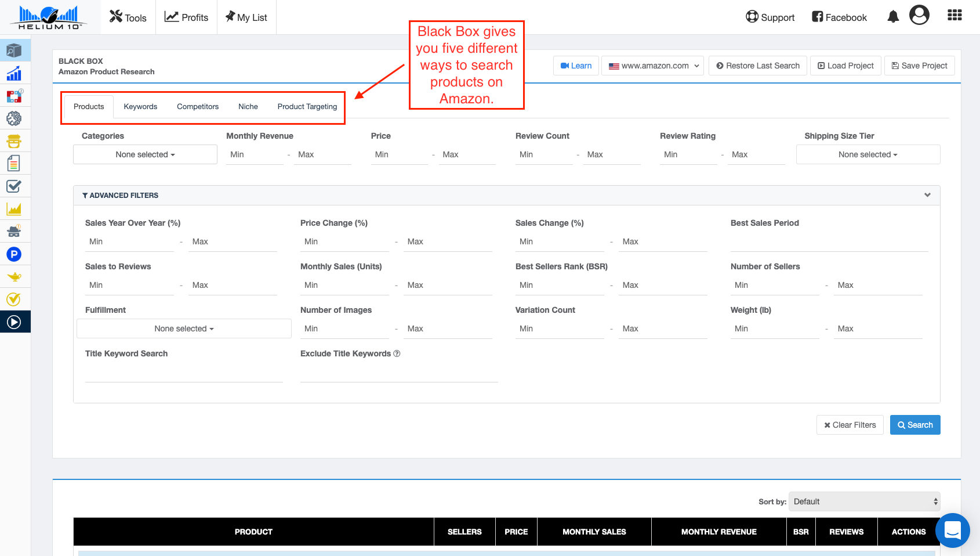The height and width of the screenshot is (556, 980).
Task: Click the Title Keyword Search field
Action: [x=184, y=373]
